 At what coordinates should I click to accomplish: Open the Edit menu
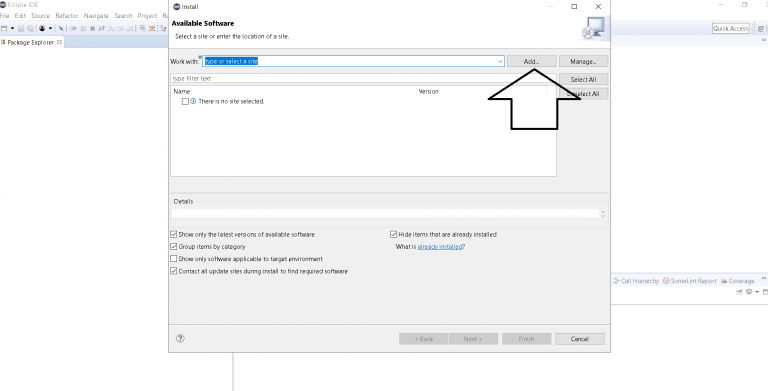[20, 16]
